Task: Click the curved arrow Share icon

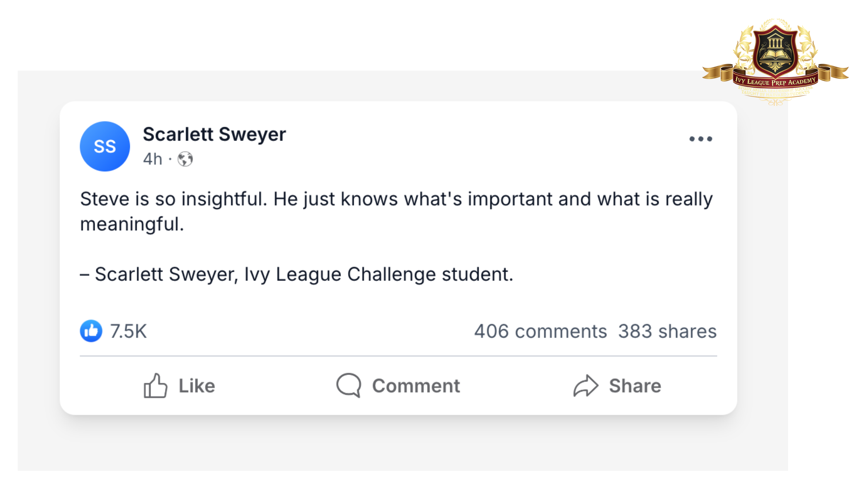Action: [586, 385]
